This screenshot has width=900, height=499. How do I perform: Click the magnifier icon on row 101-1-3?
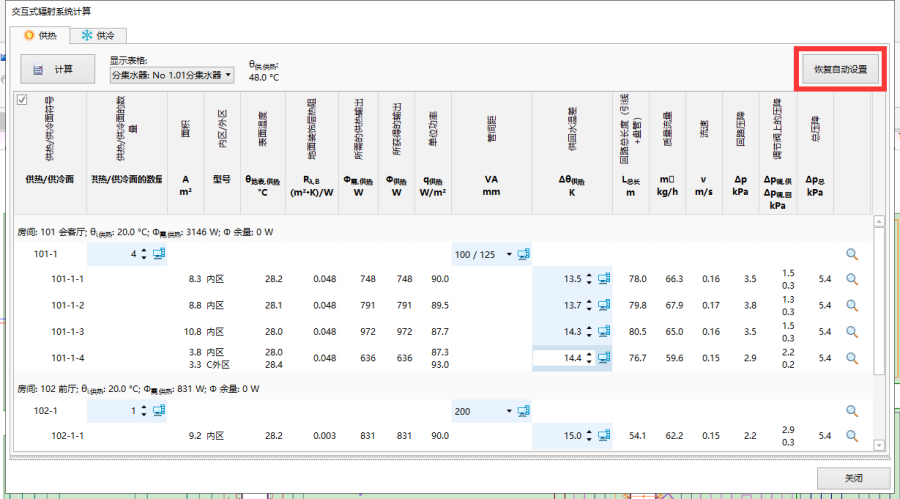pyautogui.click(x=852, y=332)
